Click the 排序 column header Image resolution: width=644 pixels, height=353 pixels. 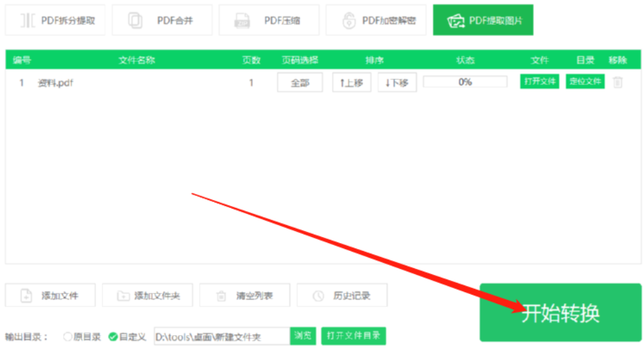[x=374, y=60]
